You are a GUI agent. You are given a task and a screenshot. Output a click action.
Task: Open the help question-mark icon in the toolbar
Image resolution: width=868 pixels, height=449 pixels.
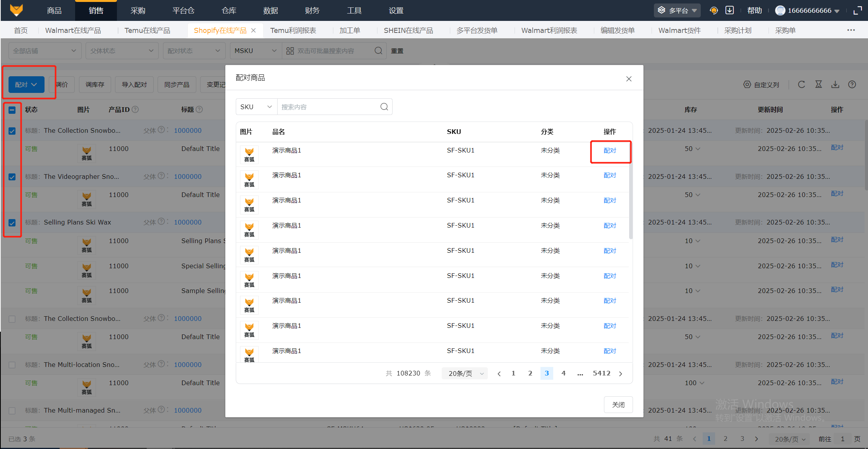(852, 84)
